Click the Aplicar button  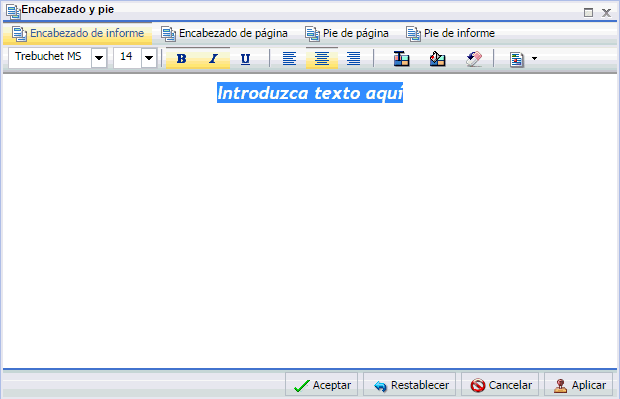(x=578, y=385)
